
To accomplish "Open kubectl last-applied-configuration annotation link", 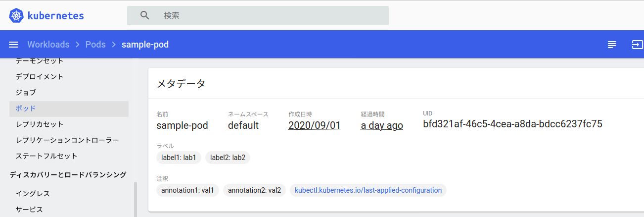I will click(368, 190).
